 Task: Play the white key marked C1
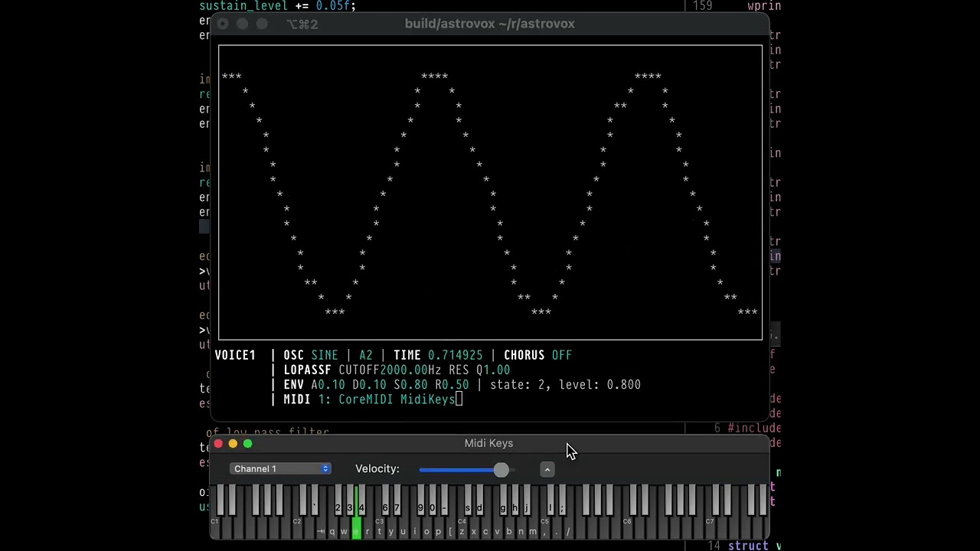pos(215,528)
